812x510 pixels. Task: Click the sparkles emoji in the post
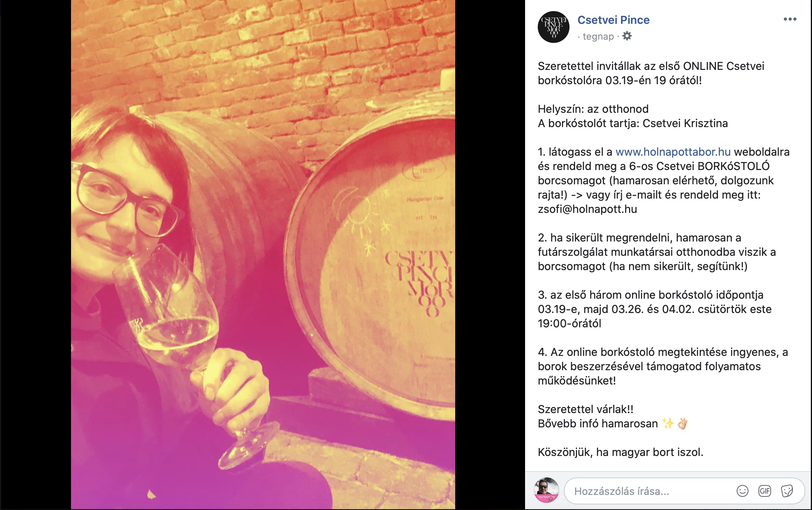[668, 423]
